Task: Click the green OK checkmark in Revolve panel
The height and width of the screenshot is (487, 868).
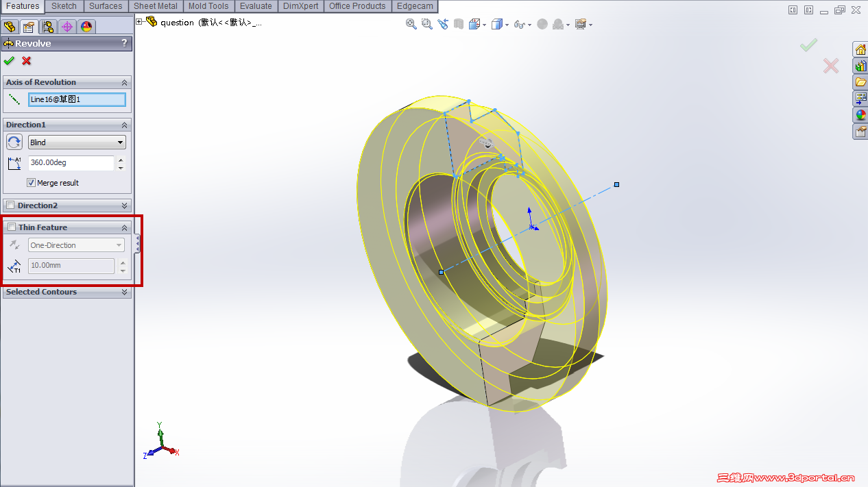Action: click(x=9, y=60)
